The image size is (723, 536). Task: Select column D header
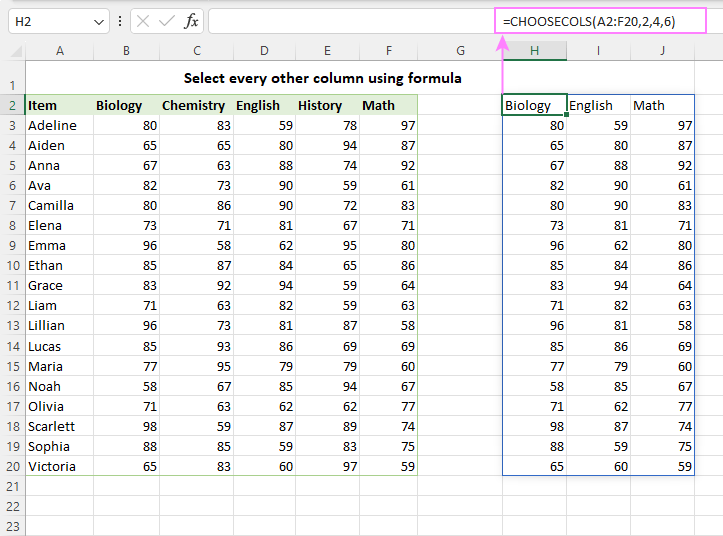pyautogui.click(x=264, y=51)
